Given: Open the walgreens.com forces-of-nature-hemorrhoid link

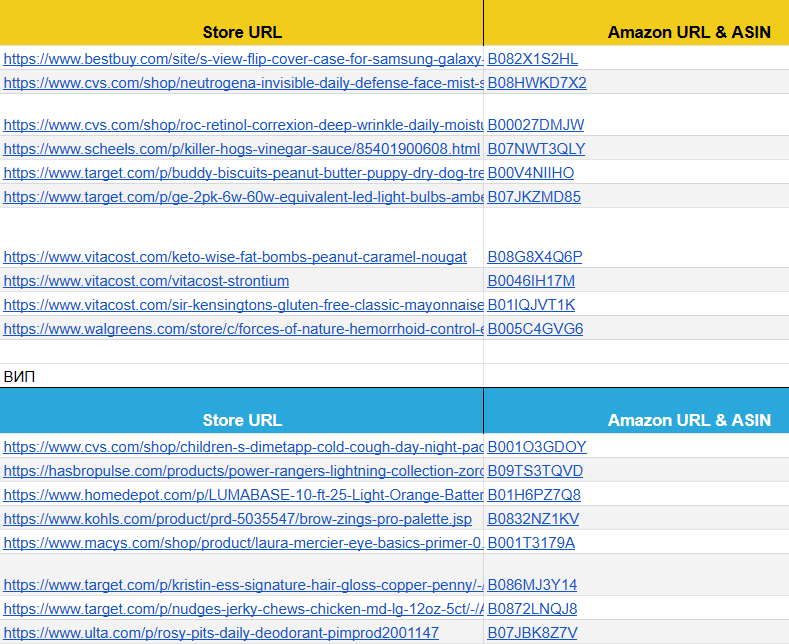Looking at the screenshot, I should pos(243,329).
